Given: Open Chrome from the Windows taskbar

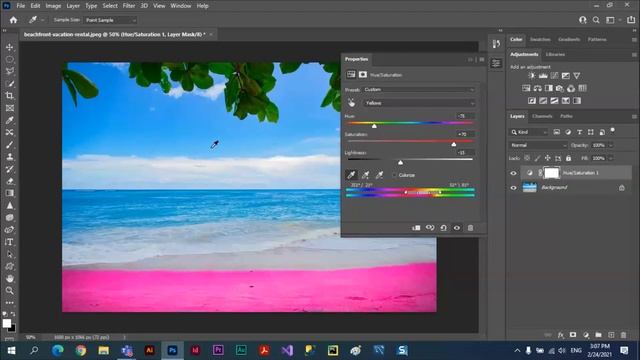Looking at the screenshot, I should click(81, 350).
